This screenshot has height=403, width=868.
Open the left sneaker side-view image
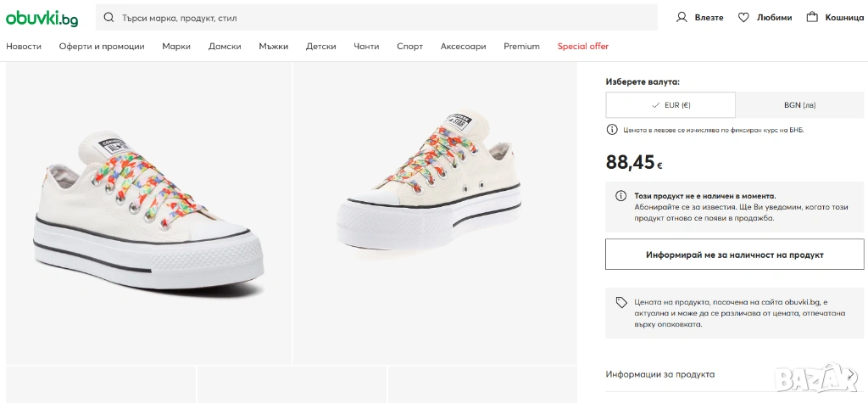point(148,214)
